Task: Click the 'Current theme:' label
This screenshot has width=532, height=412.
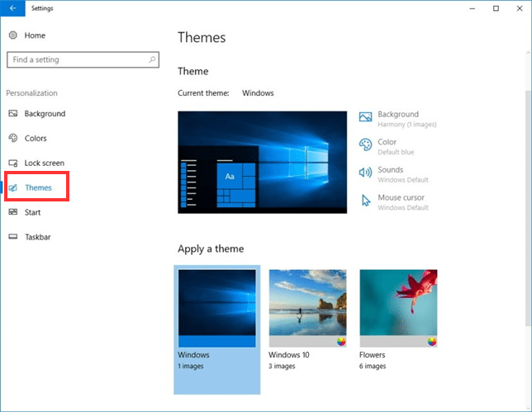Action: (203, 93)
